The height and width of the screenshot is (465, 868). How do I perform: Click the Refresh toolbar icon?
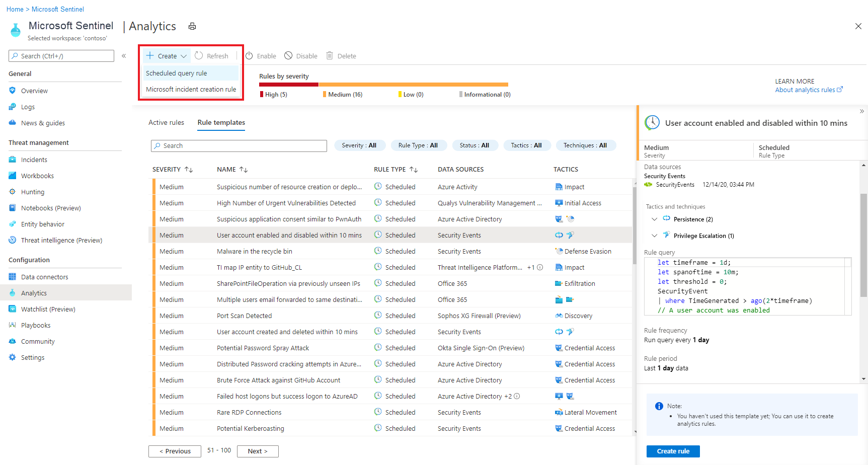click(x=199, y=56)
